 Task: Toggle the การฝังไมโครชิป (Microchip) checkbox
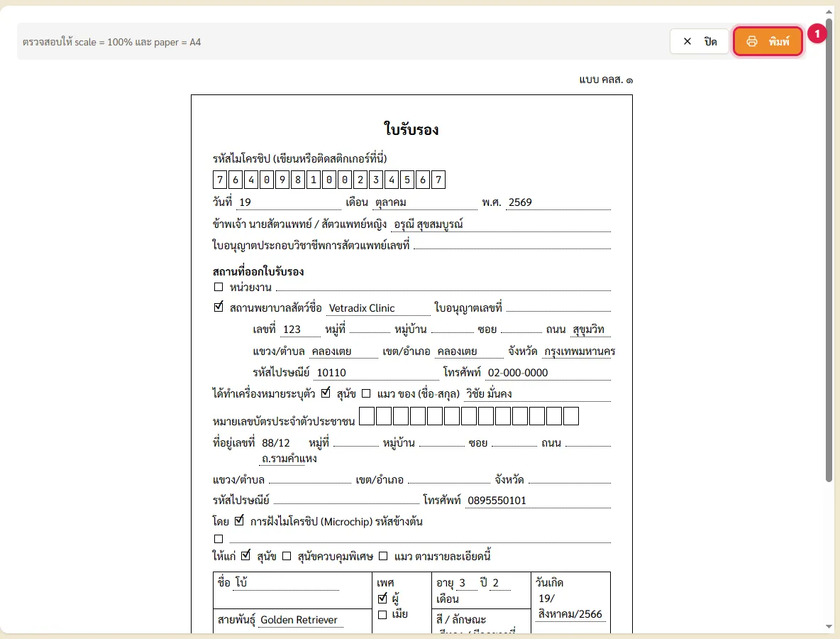[x=240, y=520]
